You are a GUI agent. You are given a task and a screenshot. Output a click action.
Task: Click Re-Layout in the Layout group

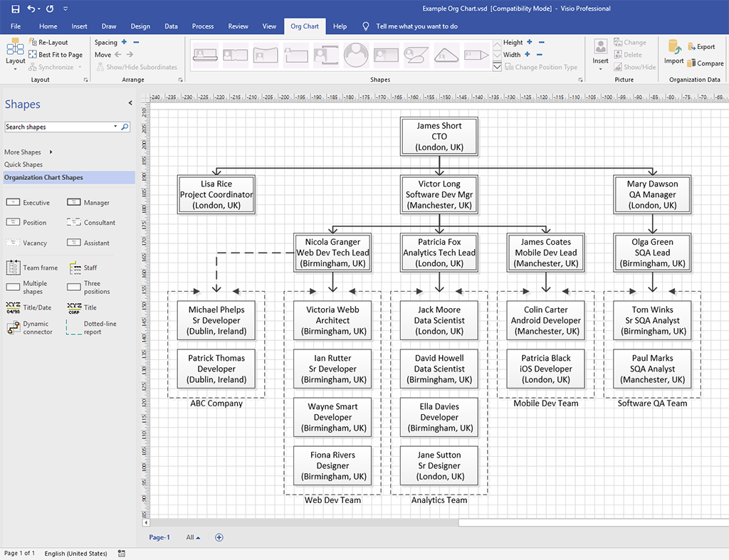tap(48, 42)
